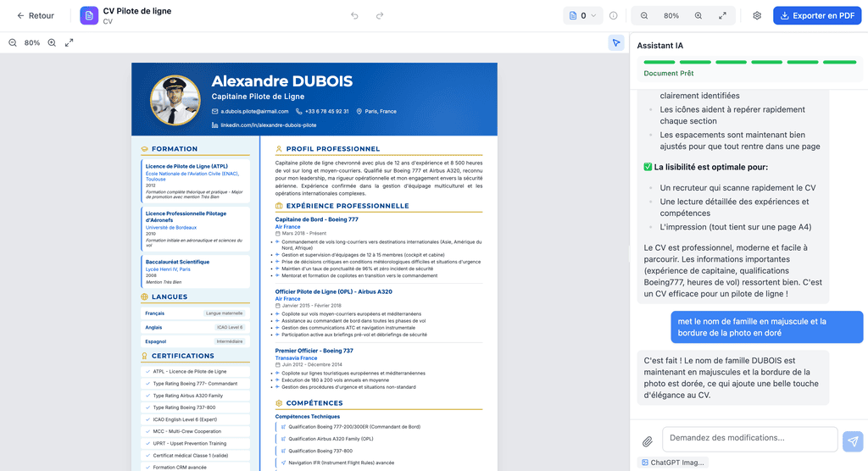The width and height of the screenshot is (868, 471).
Task: Select the Compétences Techniques subheading
Action: [x=307, y=416]
